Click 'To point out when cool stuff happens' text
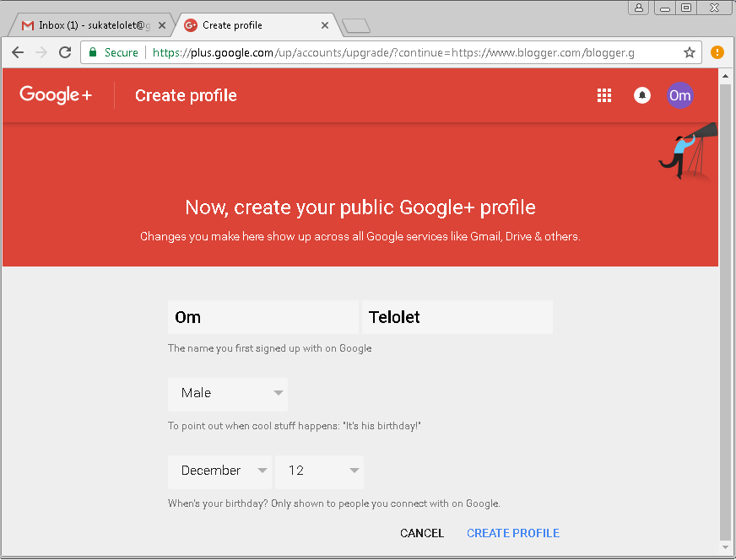This screenshot has height=560, width=736. (295, 426)
